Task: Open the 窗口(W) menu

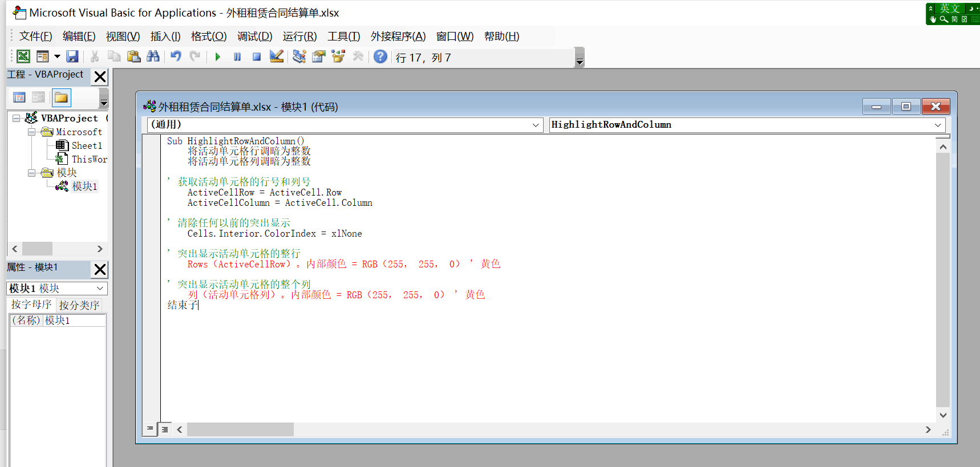Action: [x=455, y=36]
